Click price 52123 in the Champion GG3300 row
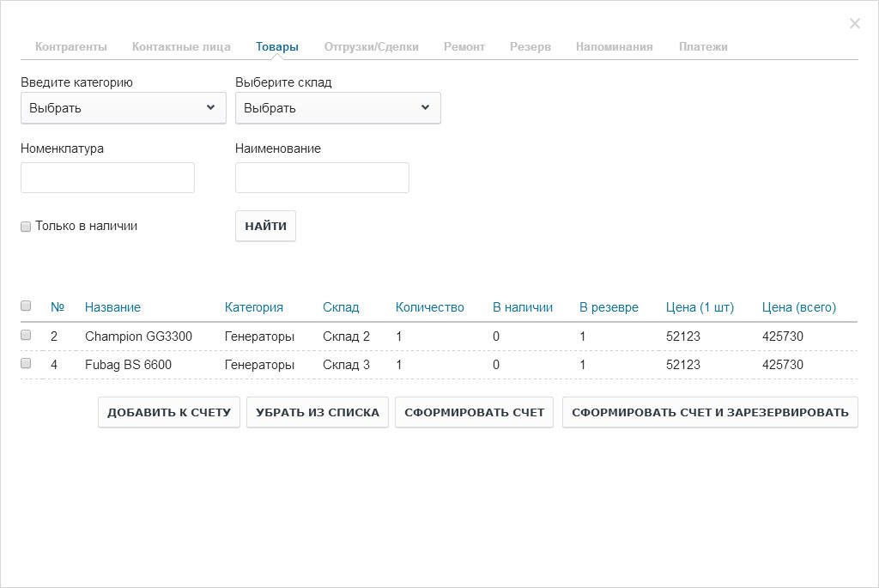This screenshot has height=588, width=879. [682, 336]
